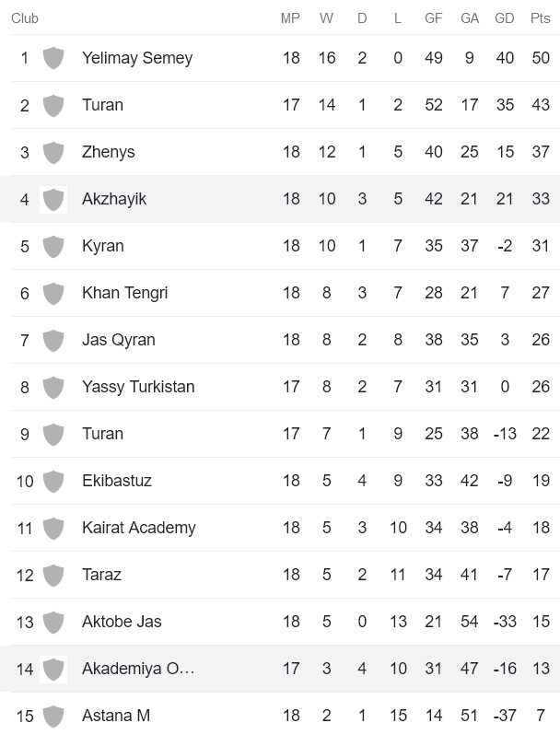Viewport: 560px width, 746px height.
Task: Click the Akzhayik club crest
Action: coord(52,199)
